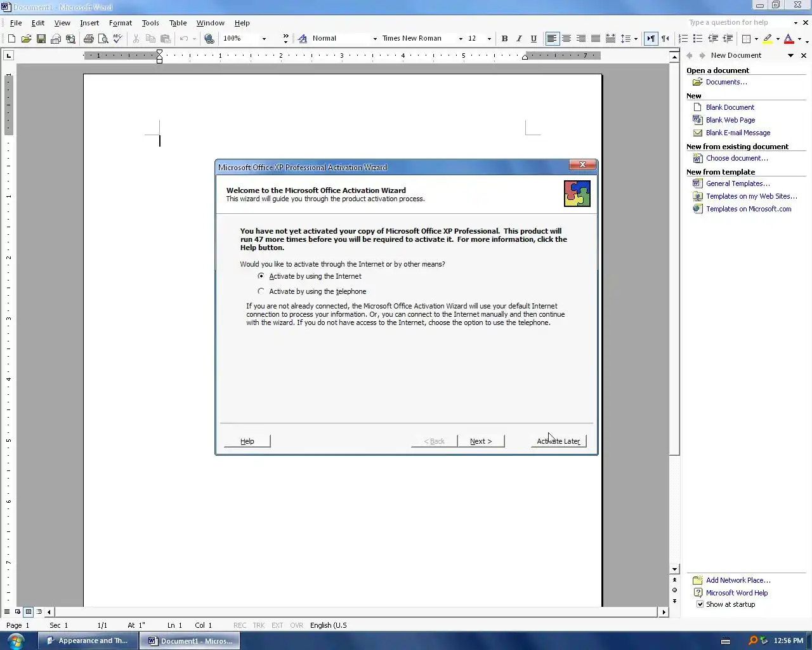Screen dimensions: 812x650
Task: Toggle bold formatting
Action: point(504,39)
